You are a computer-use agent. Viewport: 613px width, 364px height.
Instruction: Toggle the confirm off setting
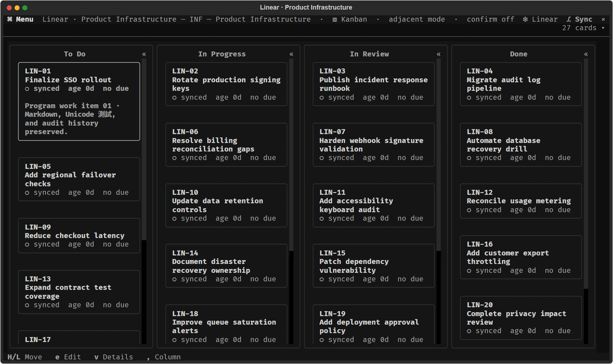click(x=490, y=19)
